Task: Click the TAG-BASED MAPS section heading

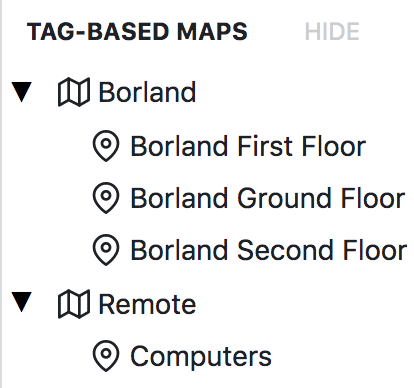Action: click(137, 32)
